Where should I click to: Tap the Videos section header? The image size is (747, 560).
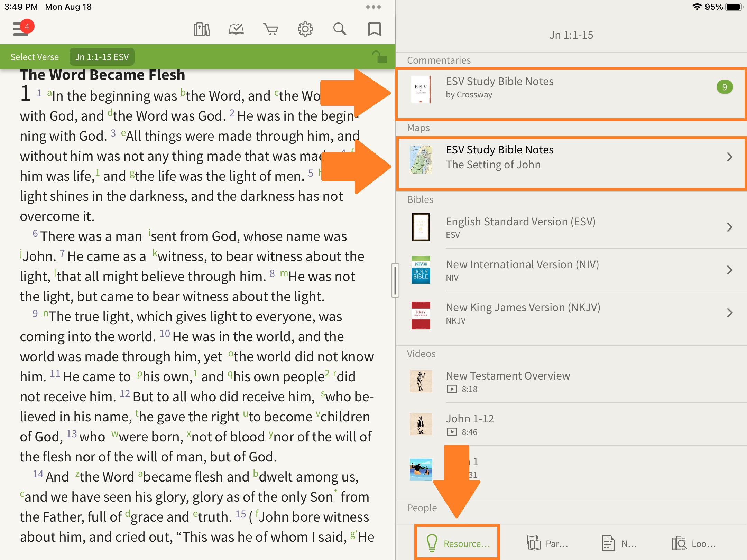[421, 354]
